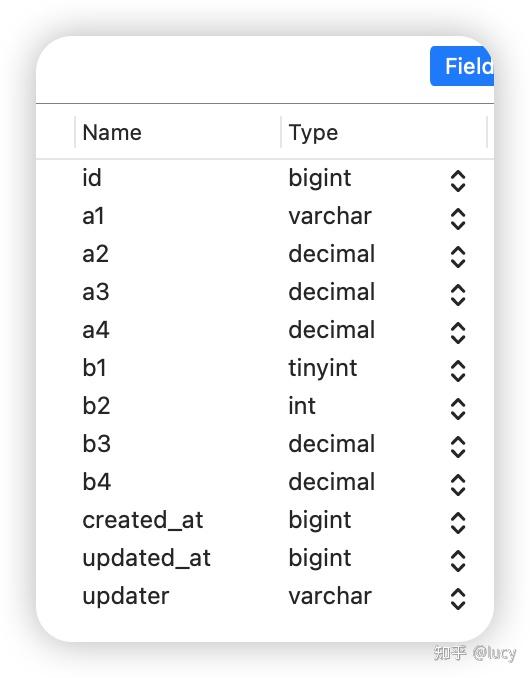Click the bigint type text of updated_at

(x=320, y=559)
